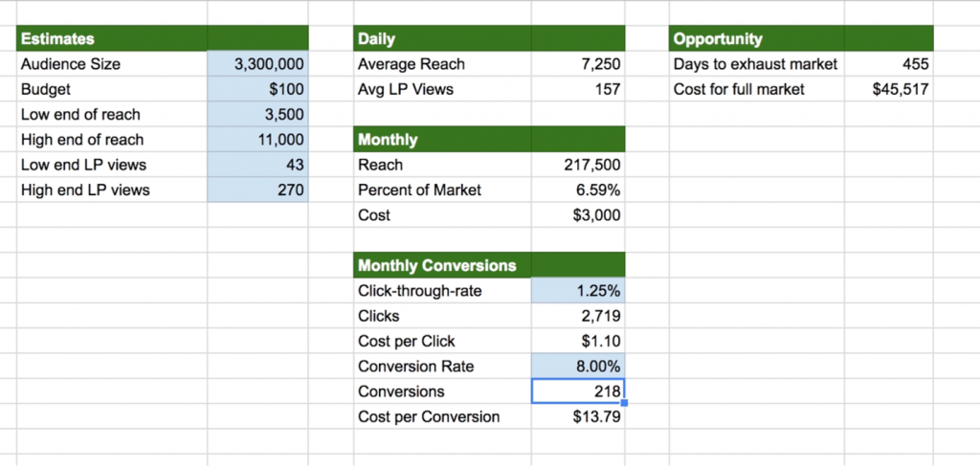This screenshot has width=980, height=469.
Task: Select the Percent of Market cell 6.59%
Action: click(578, 190)
